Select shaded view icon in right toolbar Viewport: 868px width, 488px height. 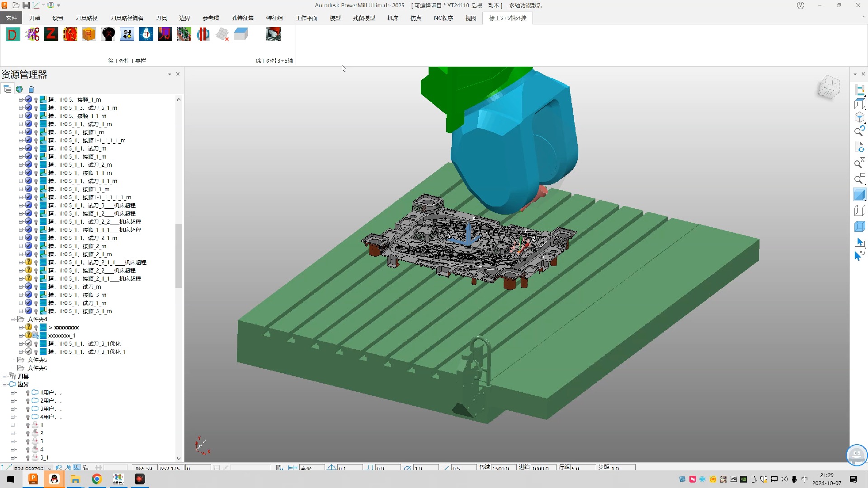(x=859, y=195)
